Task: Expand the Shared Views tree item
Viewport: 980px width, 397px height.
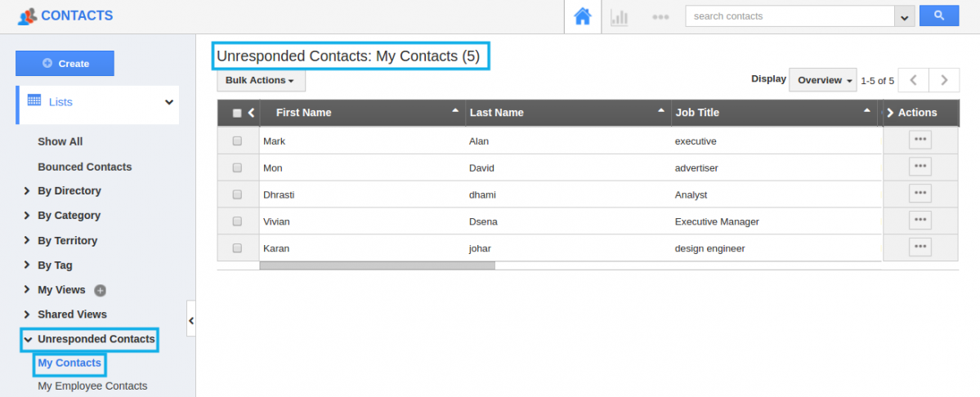Action: pos(27,314)
